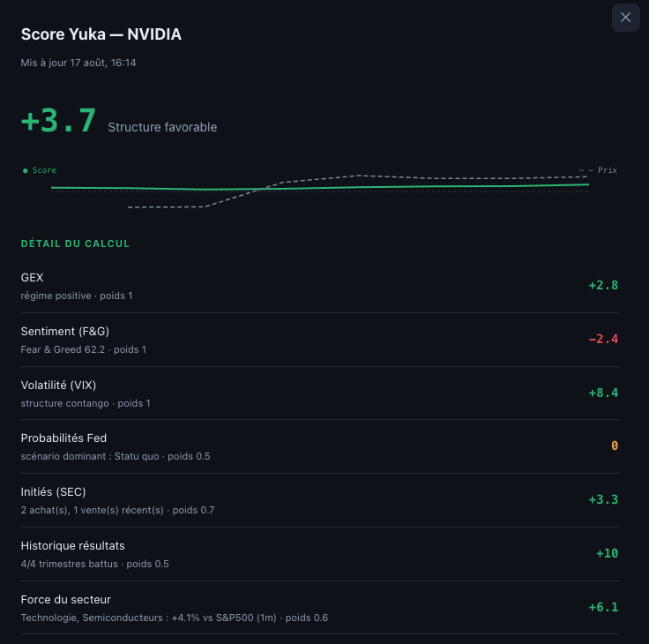The width and height of the screenshot is (649, 644).
Task: Click 'scénario dominant : Statu quo' subtitle
Action: [90, 456]
